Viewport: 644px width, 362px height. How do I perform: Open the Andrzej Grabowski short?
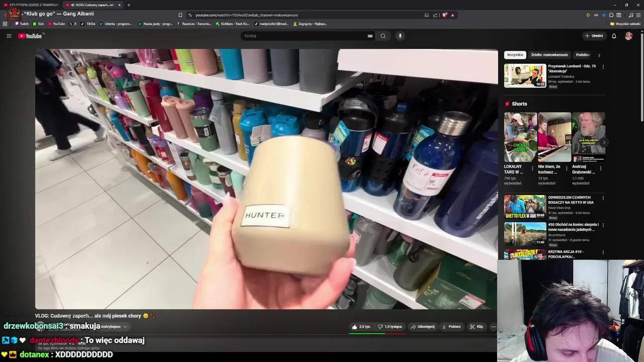588,137
